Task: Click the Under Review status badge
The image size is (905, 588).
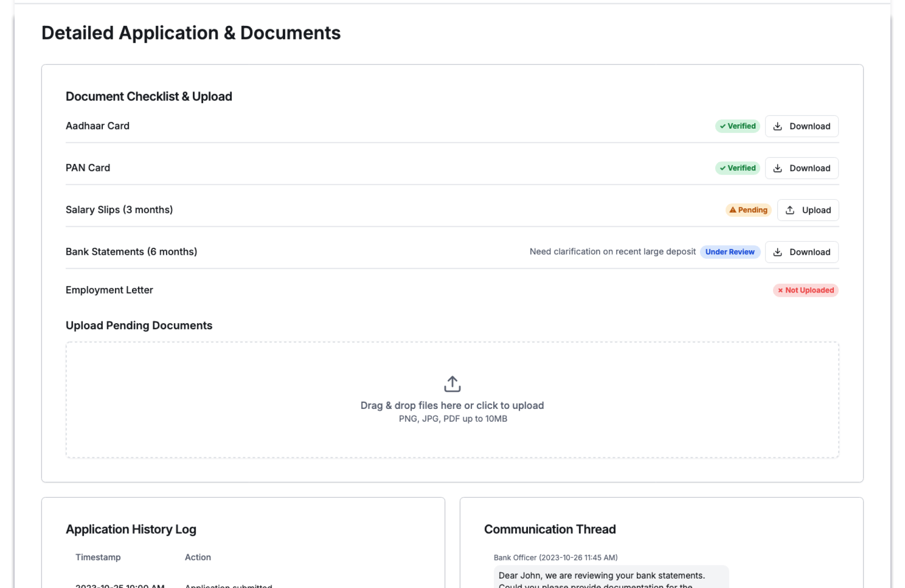Action: click(730, 252)
